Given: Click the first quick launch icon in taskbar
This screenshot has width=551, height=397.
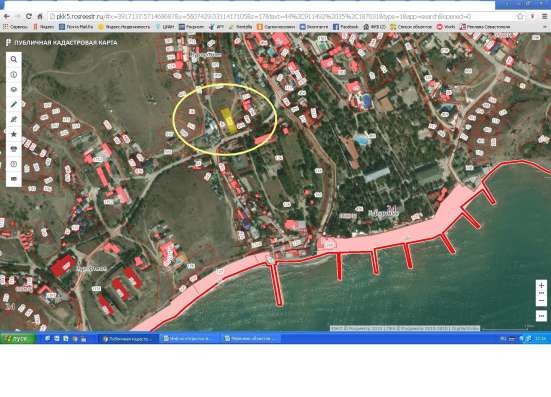Looking at the screenshot, I should pos(48,339).
